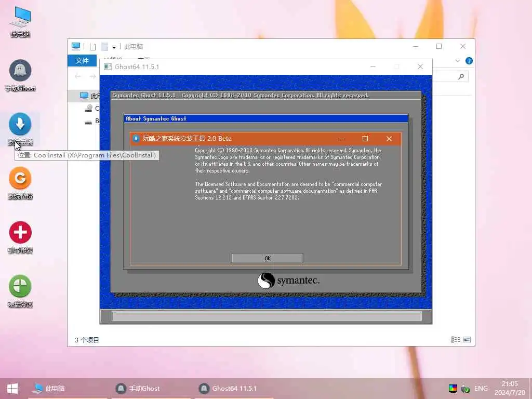The width and height of the screenshot is (532, 399).
Task: Select the disc drive icon in tree
Action: click(89, 108)
